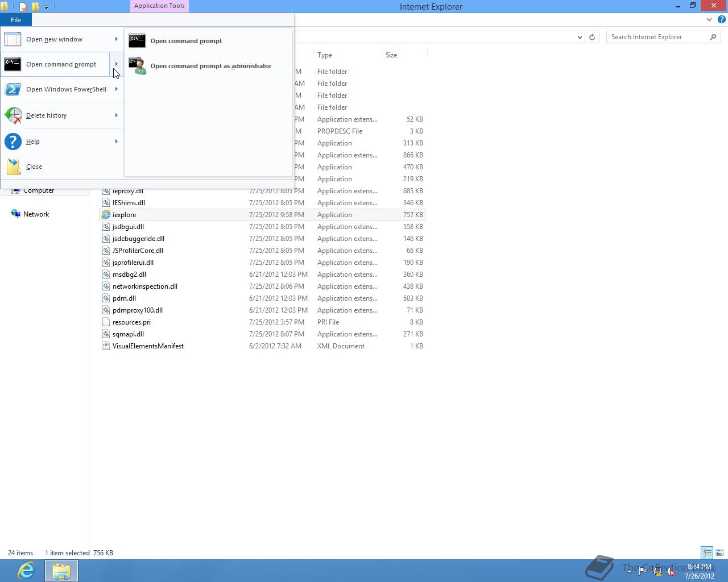
Task: Switch to Large icons view button
Action: tap(719, 552)
